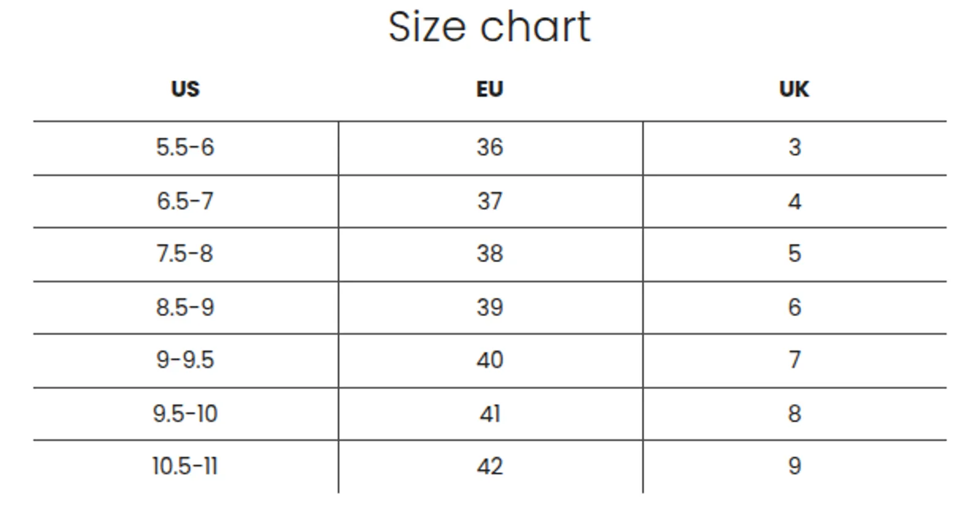The height and width of the screenshot is (506, 980).
Task: Select the EU column header
Action: 489,89
